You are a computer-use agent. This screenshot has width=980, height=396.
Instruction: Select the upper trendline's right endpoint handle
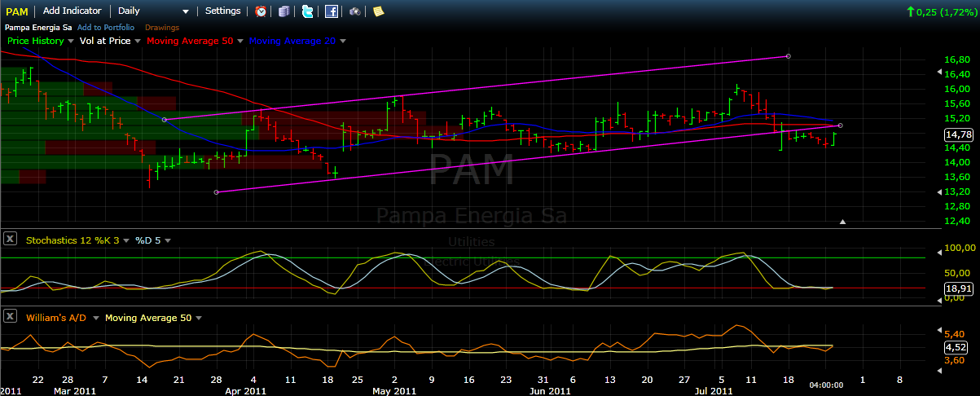[x=788, y=56]
